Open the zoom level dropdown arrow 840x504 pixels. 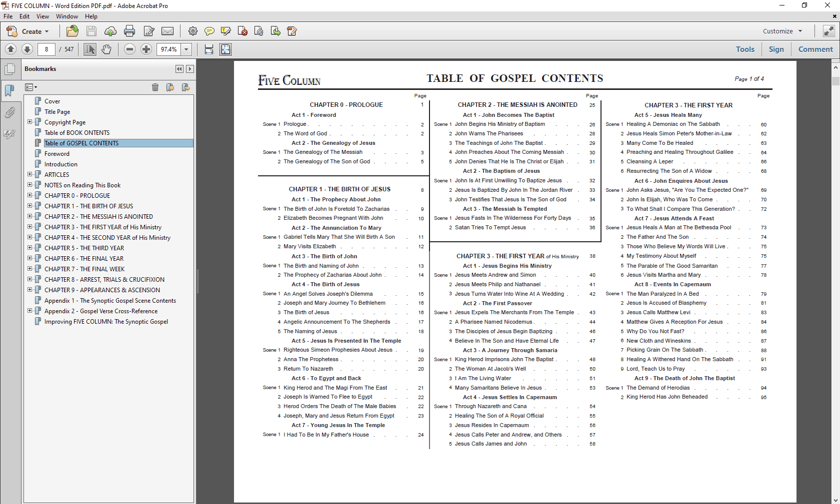[x=186, y=49]
